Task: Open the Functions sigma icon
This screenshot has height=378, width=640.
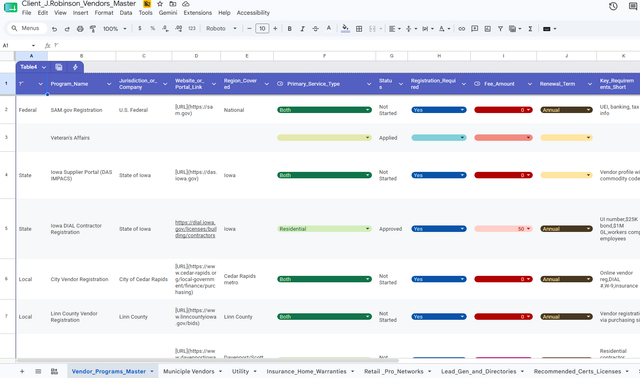Action: click(530, 29)
